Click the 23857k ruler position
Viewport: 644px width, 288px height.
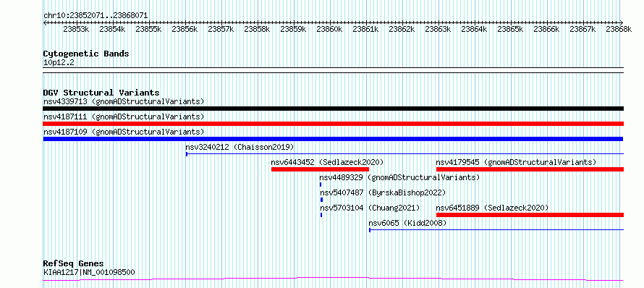[221, 29]
